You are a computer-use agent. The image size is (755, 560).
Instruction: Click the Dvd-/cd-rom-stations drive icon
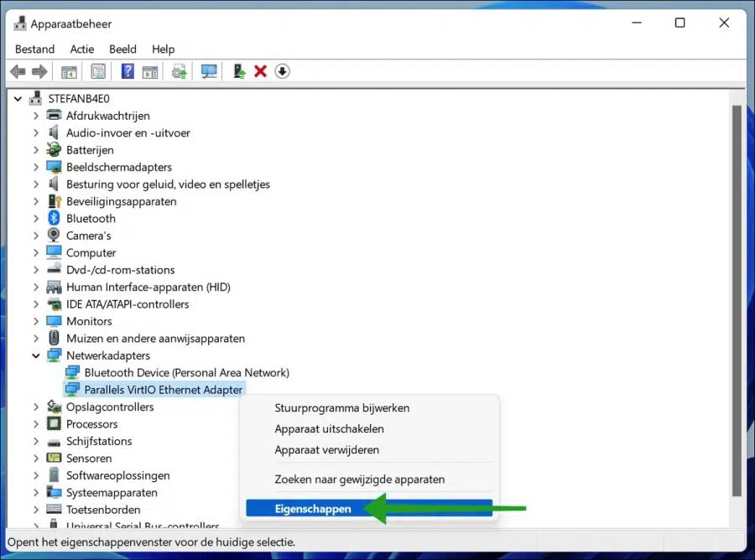tap(54, 269)
